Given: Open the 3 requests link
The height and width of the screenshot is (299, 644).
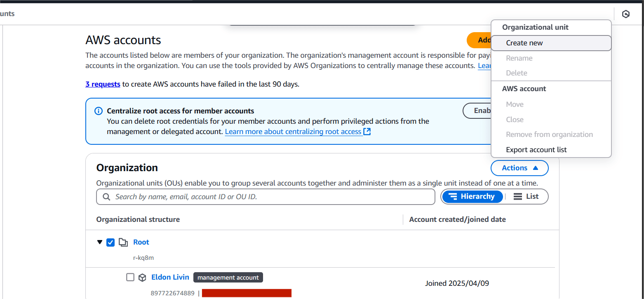Looking at the screenshot, I should point(103,84).
